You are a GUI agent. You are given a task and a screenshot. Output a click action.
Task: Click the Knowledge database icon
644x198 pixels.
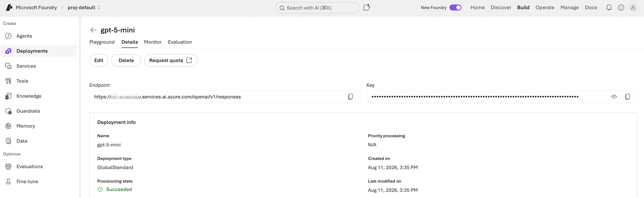click(8, 96)
